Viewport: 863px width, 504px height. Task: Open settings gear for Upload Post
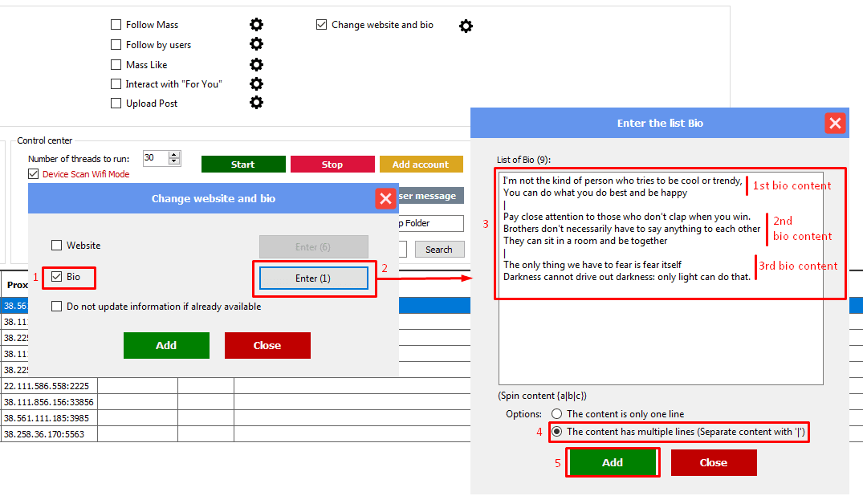tap(256, 103)
